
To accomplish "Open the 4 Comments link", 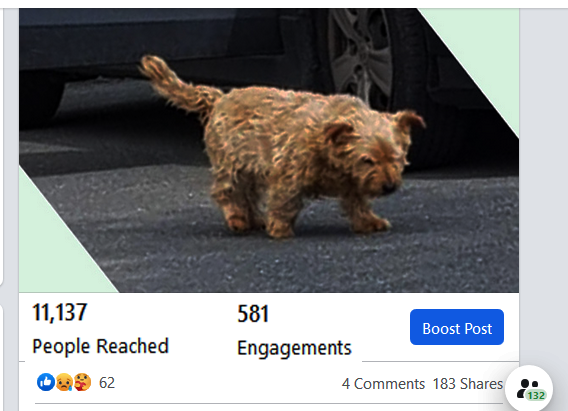I will click(x=383, y=384).
